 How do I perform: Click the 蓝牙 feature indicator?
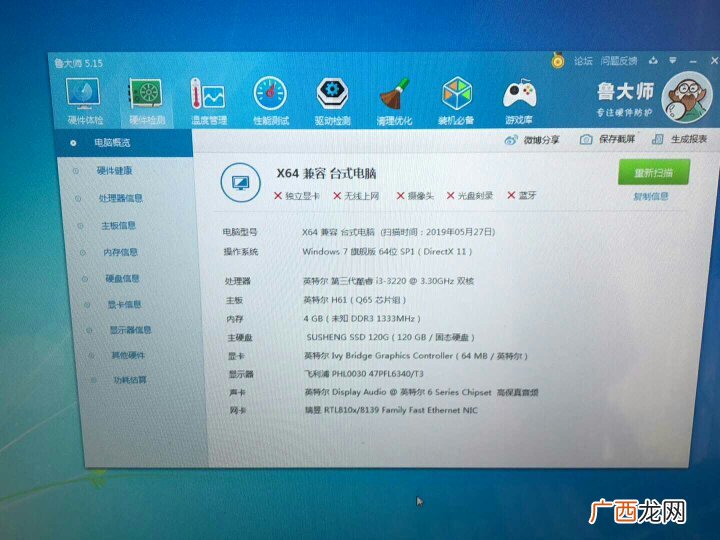coord(522,195)
